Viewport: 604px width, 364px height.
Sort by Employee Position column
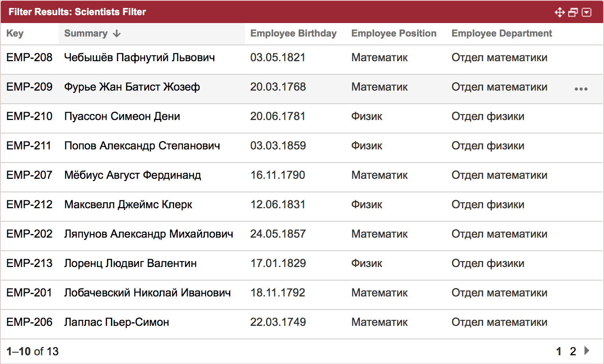pos(394,33)
